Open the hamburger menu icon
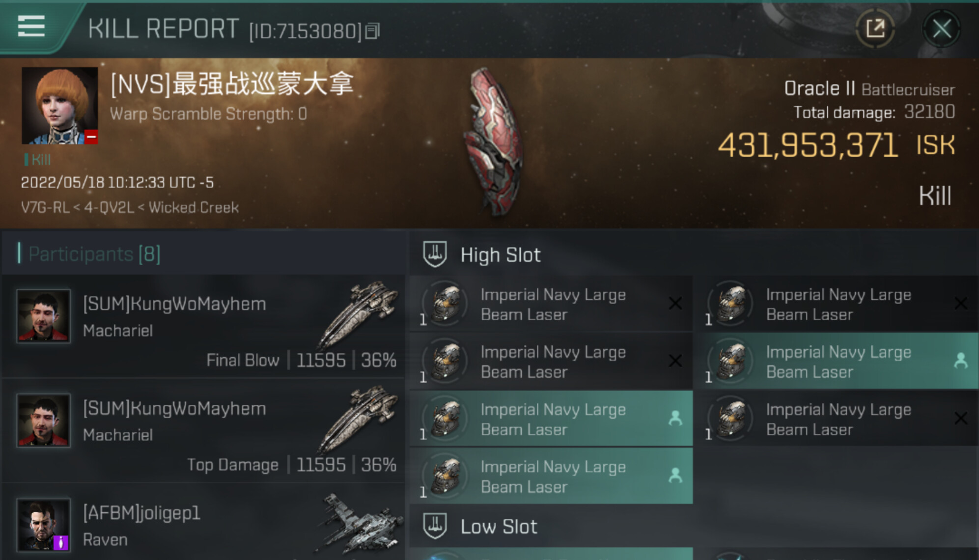Image resolution: width=979 pixels, height=560 pixels. point(31,26)
